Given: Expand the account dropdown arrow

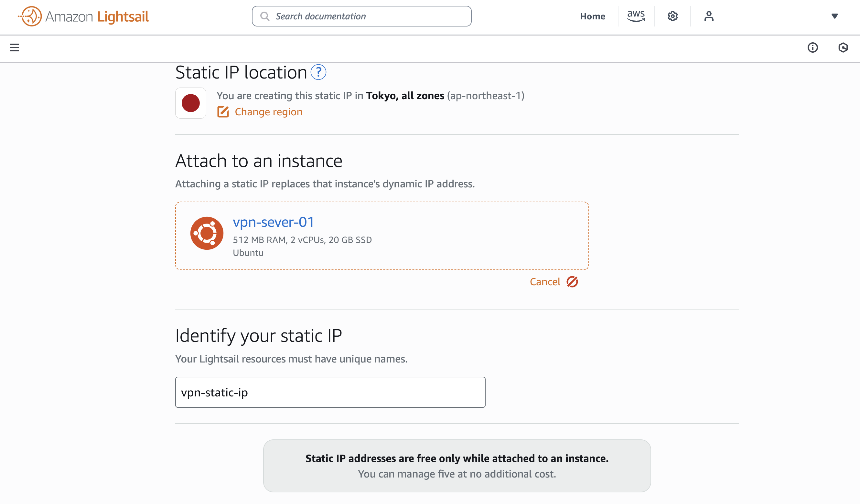Looking at the screenshot, I should 835,16.
